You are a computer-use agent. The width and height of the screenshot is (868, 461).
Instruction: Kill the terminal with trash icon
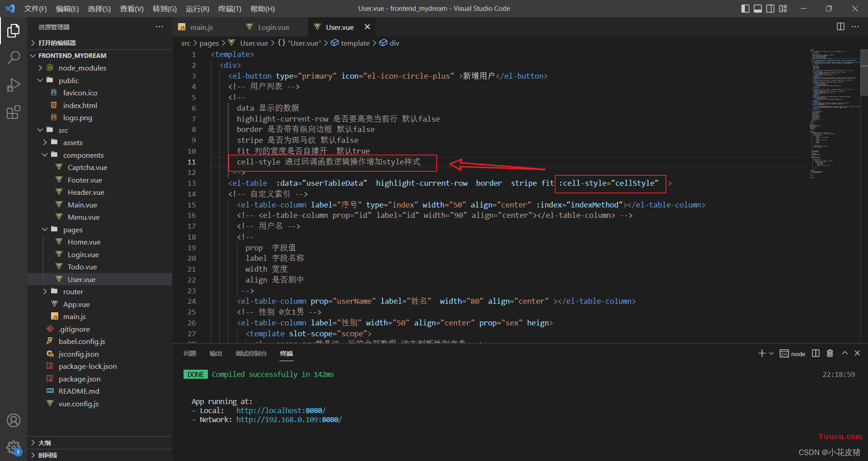[x=830, y=353]
